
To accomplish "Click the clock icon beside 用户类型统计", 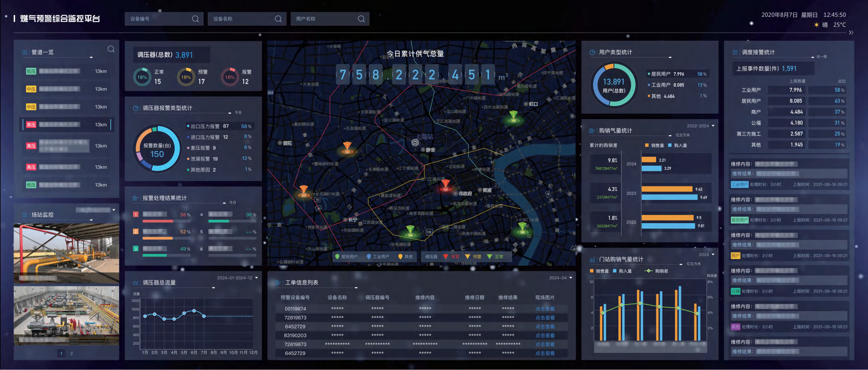I will click(x=592, y=52).
